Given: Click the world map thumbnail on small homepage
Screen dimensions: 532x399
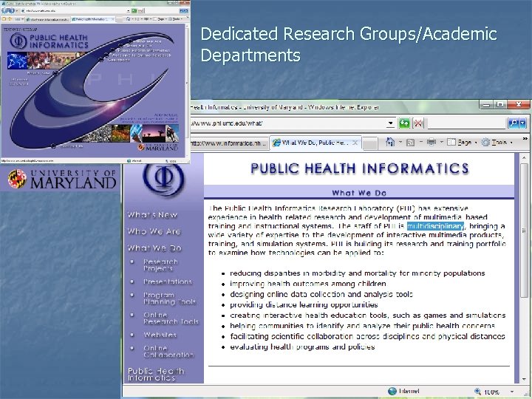Looking at the screenshot, I should click(17, 61).
